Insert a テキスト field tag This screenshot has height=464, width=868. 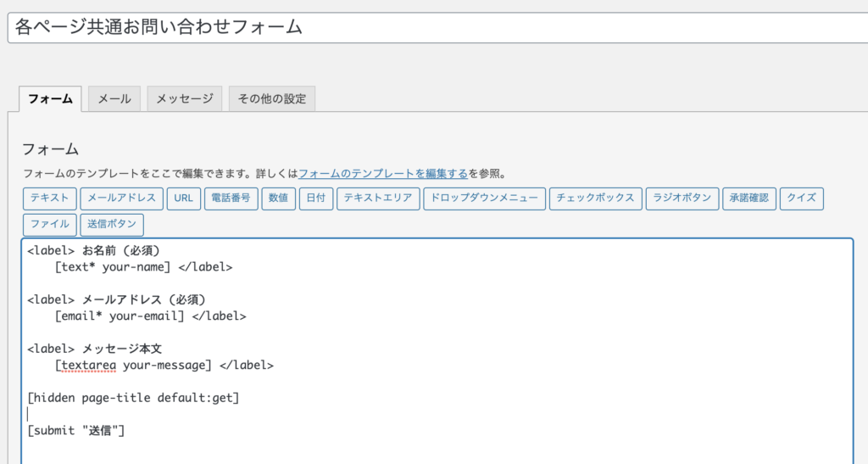[x=50, y=198]
